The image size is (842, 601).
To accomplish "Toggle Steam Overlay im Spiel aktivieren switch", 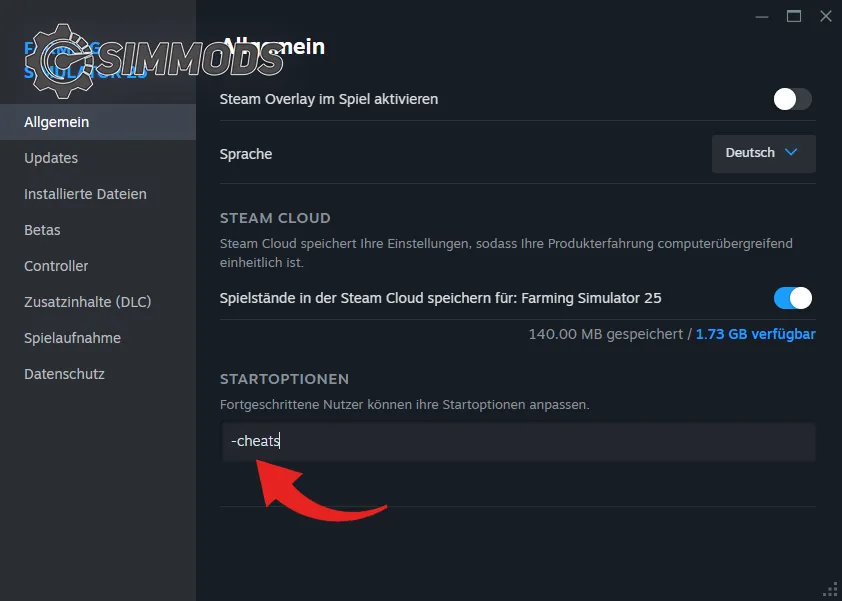I will pyautogui.click(x=792, y=99).
